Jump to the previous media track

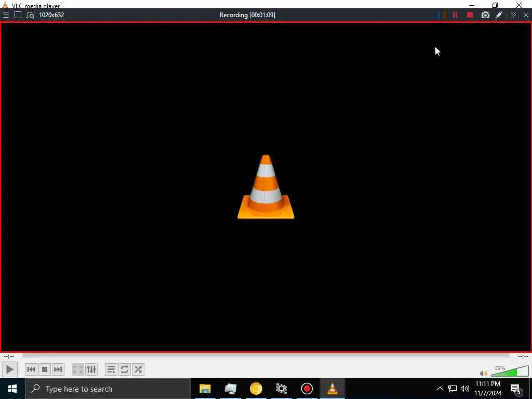point(31,369)
